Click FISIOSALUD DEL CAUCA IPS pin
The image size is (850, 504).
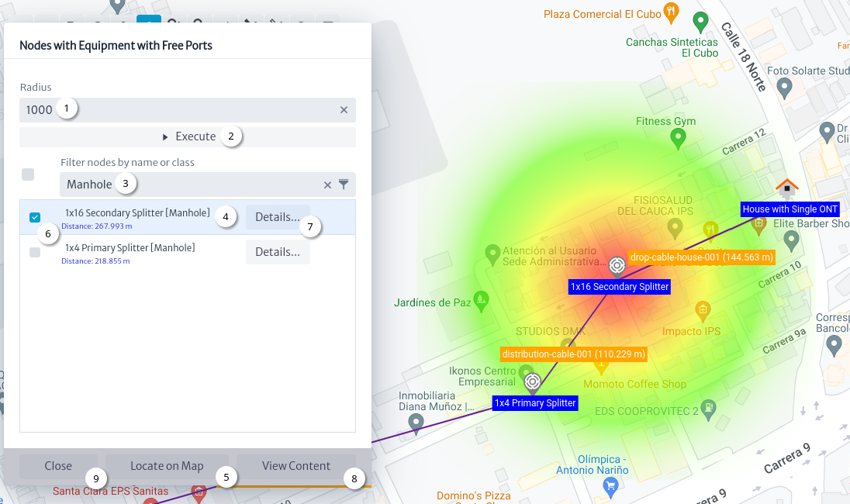click(675, 228)
